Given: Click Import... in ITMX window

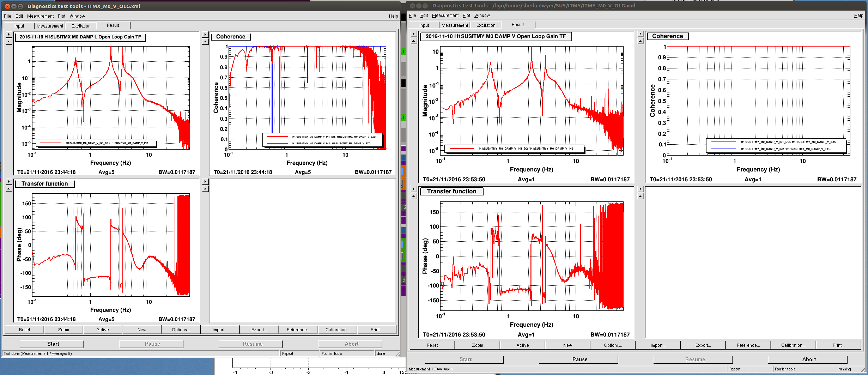Looking at the screenshot, I should (x=220, y=329).
